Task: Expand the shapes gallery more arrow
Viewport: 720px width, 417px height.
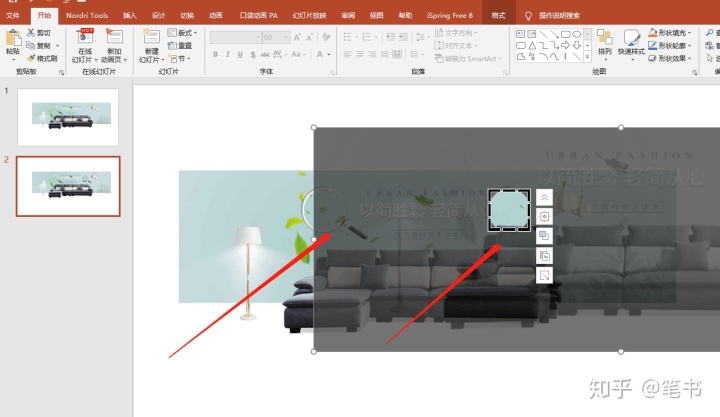Action: (587, 57)
